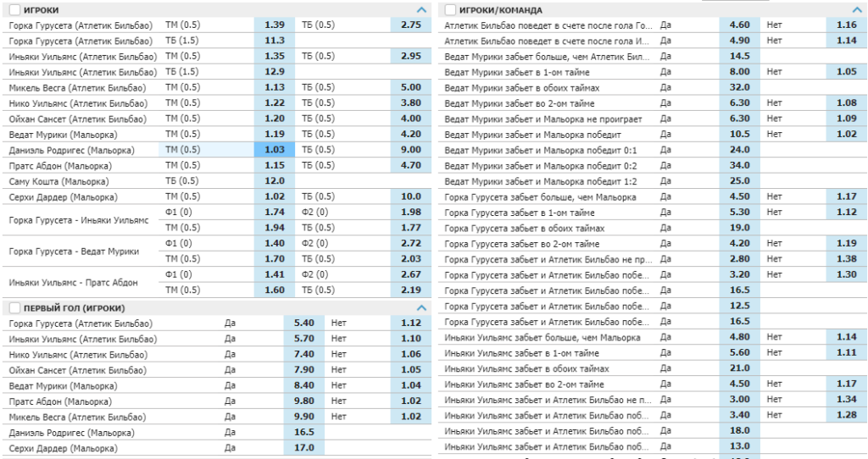Choose Нет 1.19 Горка Гурусета забьет во 2-ом тайме
The image size is (868, 459).
847,243
